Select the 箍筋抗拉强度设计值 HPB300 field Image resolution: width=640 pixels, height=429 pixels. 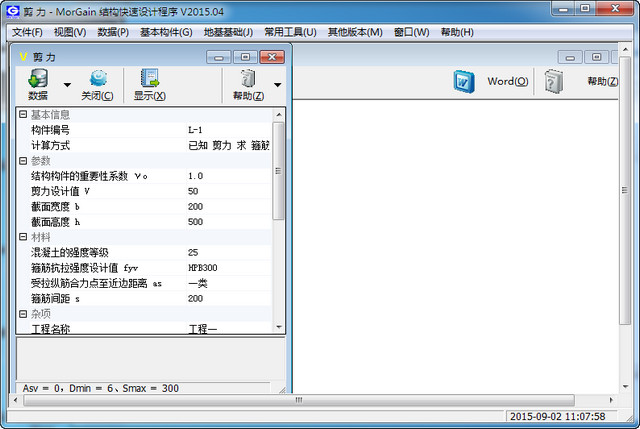pos(229,268)
